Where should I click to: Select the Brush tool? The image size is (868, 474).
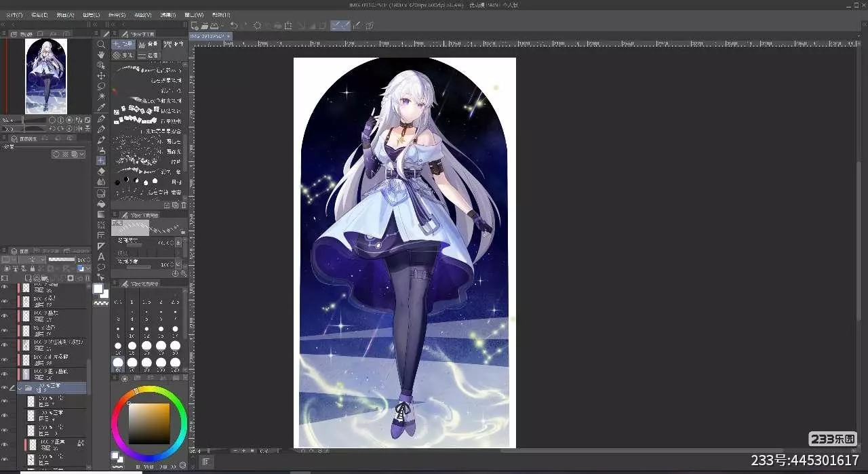pos(101,140)
